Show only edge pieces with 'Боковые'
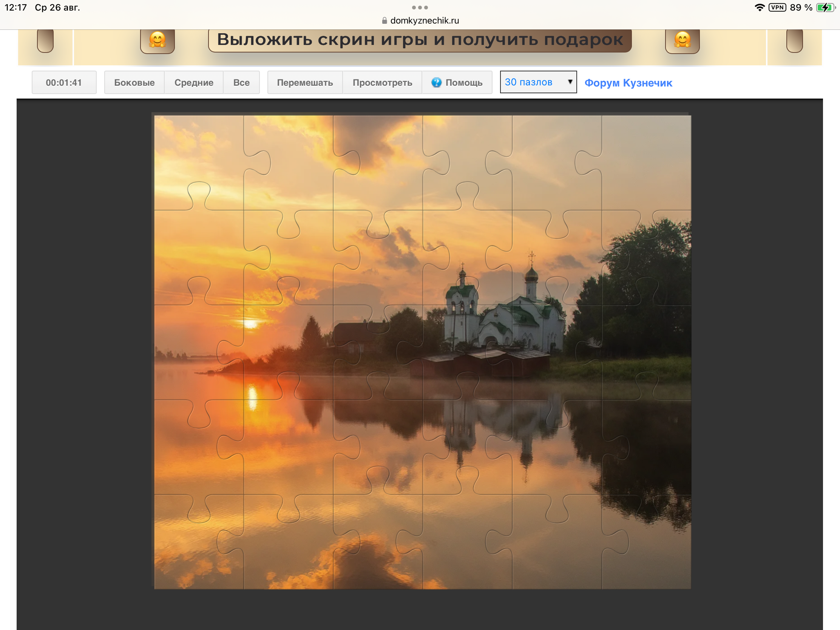The width and height of the screenshot is (840, 630). tap(134, 82)
